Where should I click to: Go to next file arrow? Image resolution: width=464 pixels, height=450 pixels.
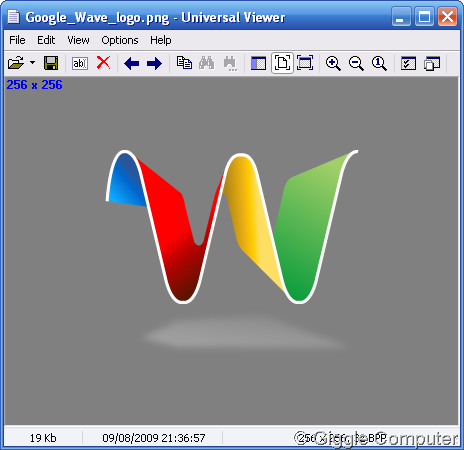click(154, 63)
